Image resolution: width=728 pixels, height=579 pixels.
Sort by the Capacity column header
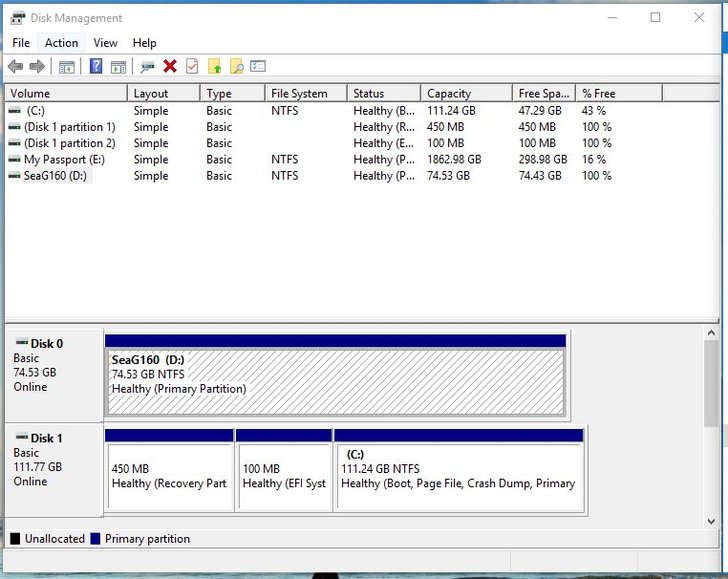pos(466,93)
